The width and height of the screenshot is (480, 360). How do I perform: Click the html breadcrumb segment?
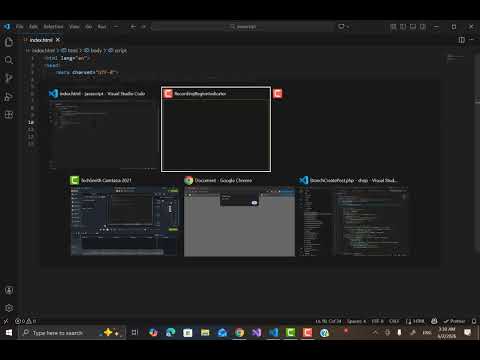69,51
